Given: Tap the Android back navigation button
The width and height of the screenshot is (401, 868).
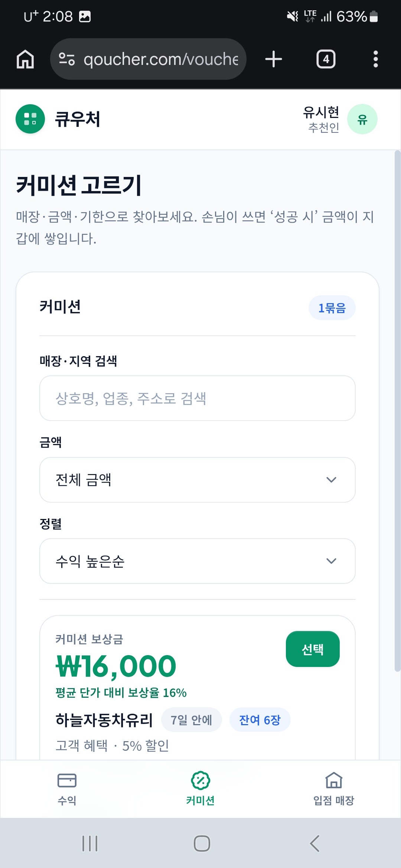Looking at the screenshot, I should 315,844.
